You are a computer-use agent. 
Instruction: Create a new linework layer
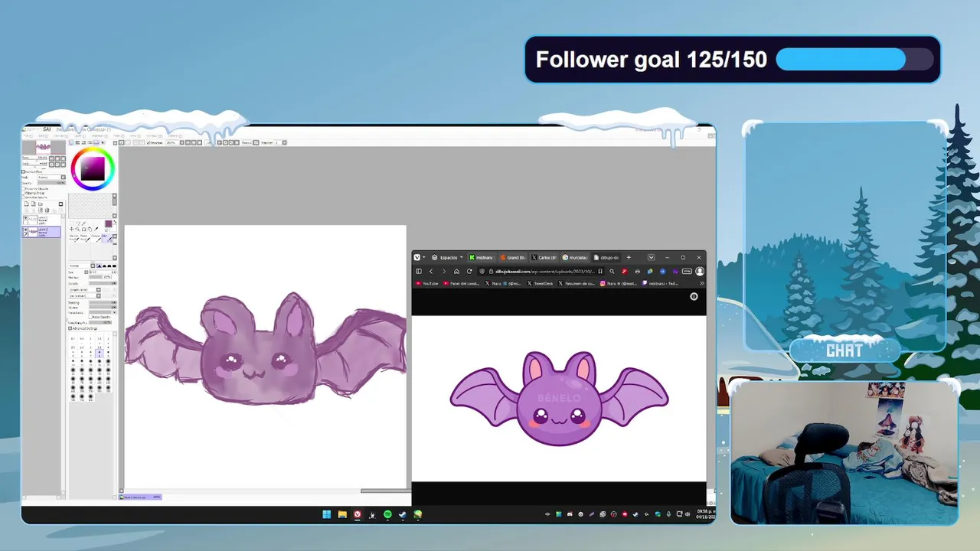point(34,204)
